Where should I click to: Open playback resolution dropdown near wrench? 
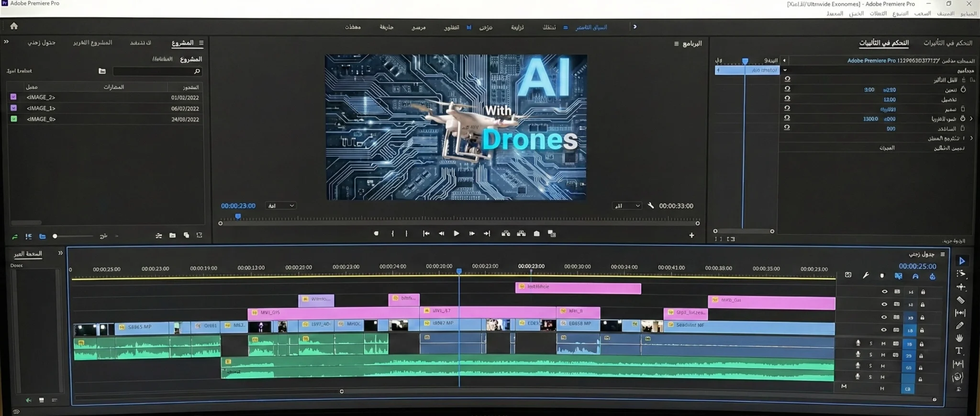(x=627, y=206)
